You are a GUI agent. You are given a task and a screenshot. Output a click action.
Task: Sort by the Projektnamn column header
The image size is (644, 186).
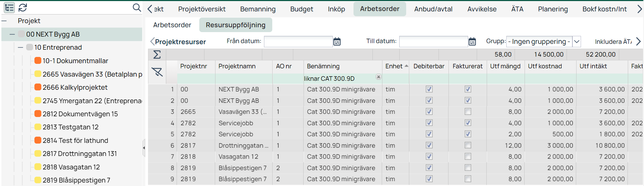237,66
